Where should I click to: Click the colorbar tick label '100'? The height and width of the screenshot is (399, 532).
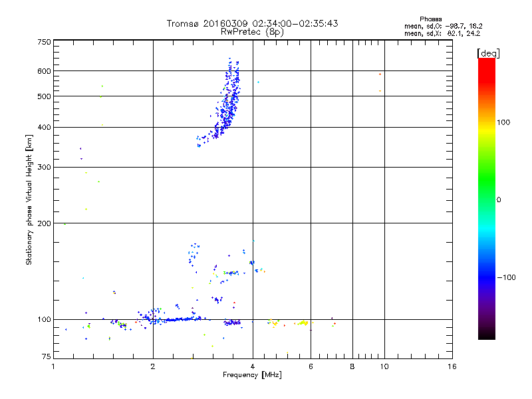coord(503,122)
